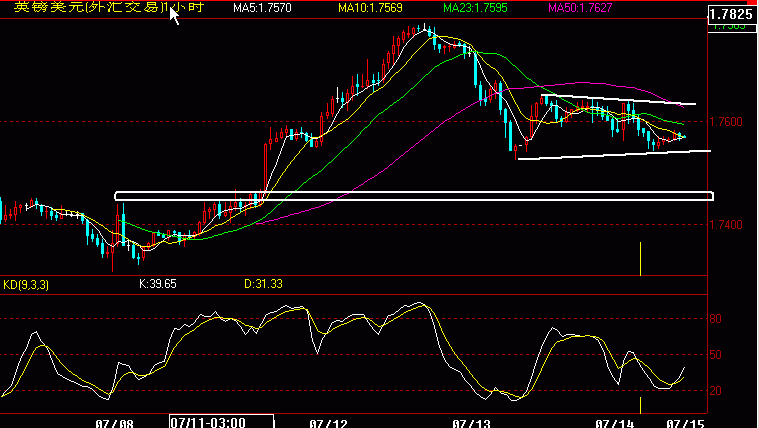Click the 07/15 date label

click(x=685, y=424)
